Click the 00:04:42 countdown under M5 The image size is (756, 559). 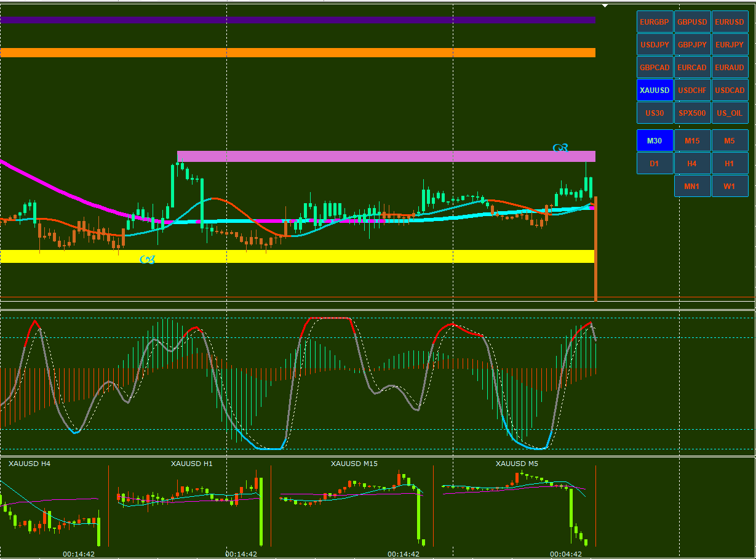tap(566, 554)
